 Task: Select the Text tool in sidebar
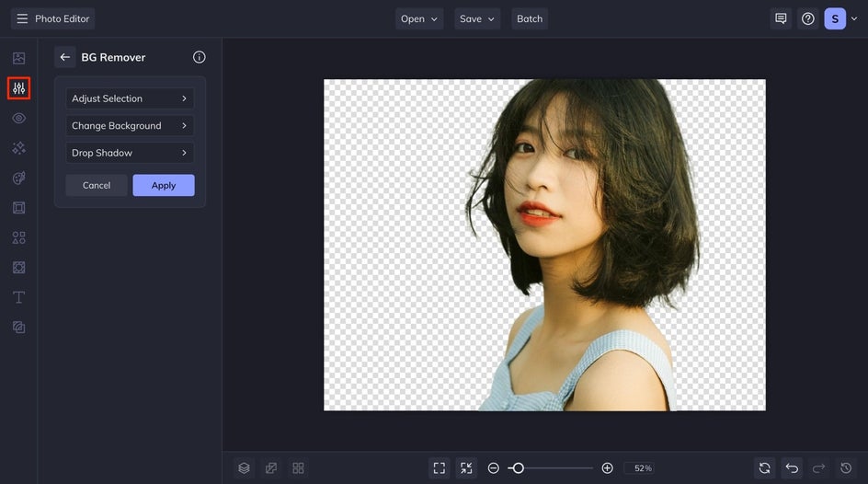pyautogui.click(x=18, y=297)
